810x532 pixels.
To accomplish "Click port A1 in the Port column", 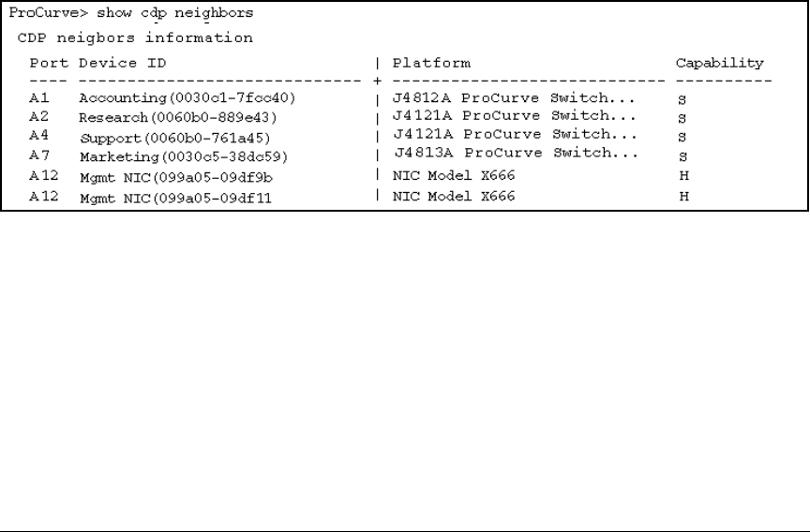I will coord(38,97).
